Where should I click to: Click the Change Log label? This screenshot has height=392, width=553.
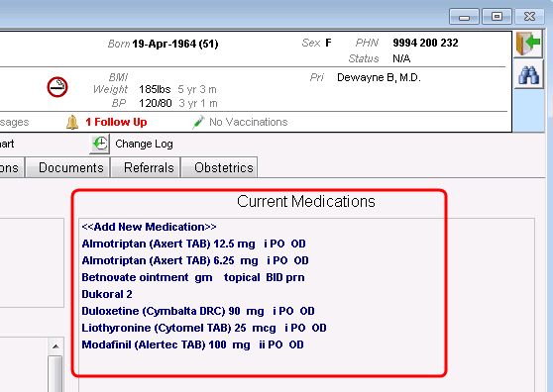144,144
